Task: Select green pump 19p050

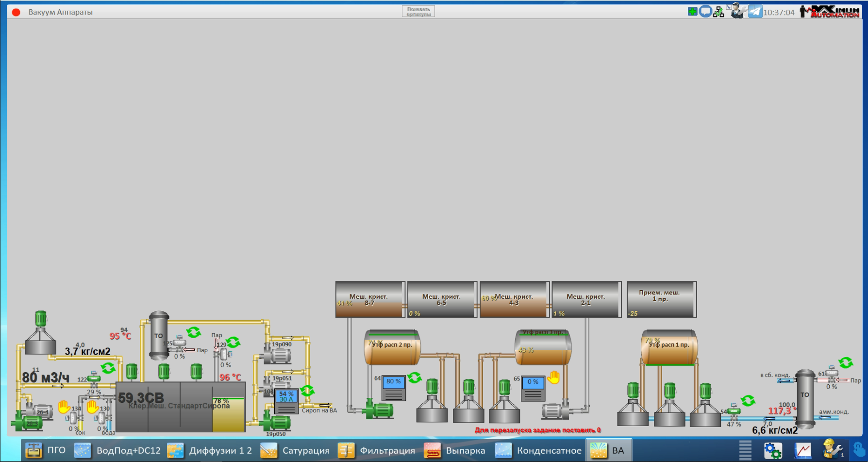Action: tap(277, 421)
